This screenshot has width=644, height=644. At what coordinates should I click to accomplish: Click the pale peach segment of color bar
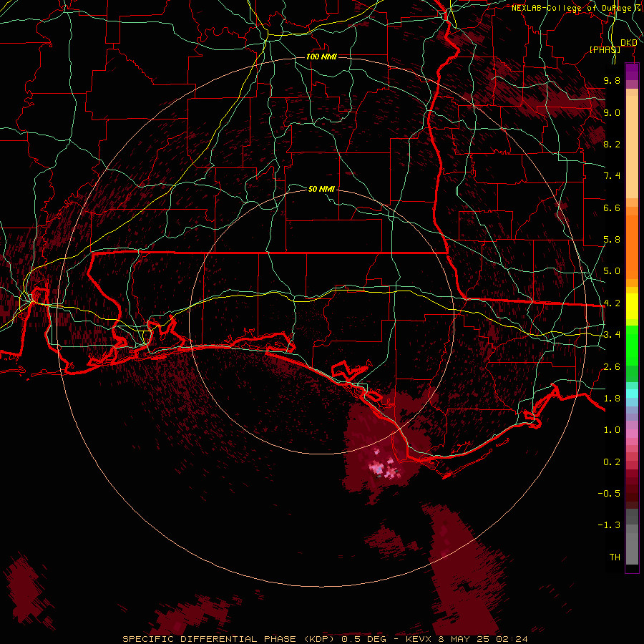pyautogui.click(x=632, y=147)
